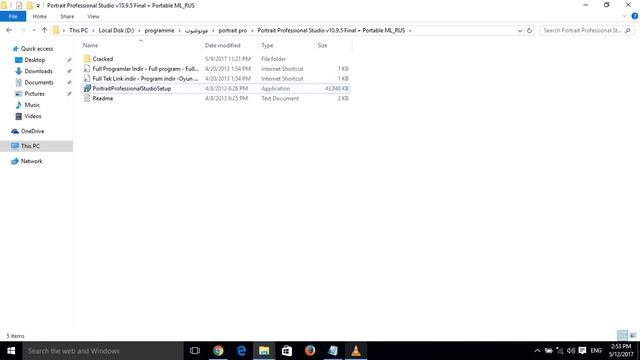640x360 pixels.
Task: Launch Firefox from taskbar
Action: click(x=310, y=351)
